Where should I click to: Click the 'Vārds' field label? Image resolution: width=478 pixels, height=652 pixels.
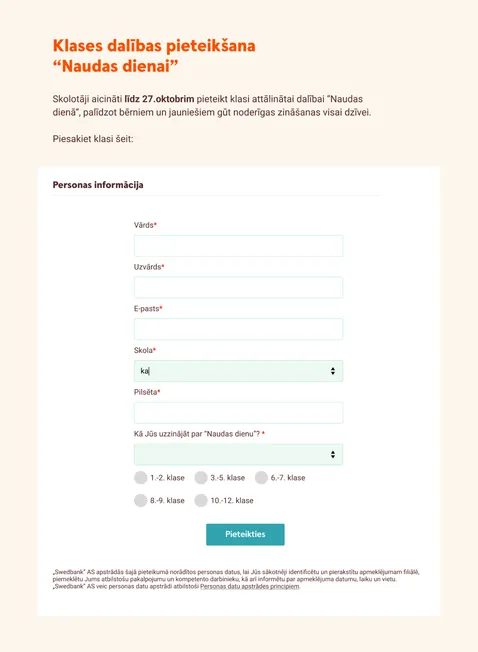pos(145,225)
